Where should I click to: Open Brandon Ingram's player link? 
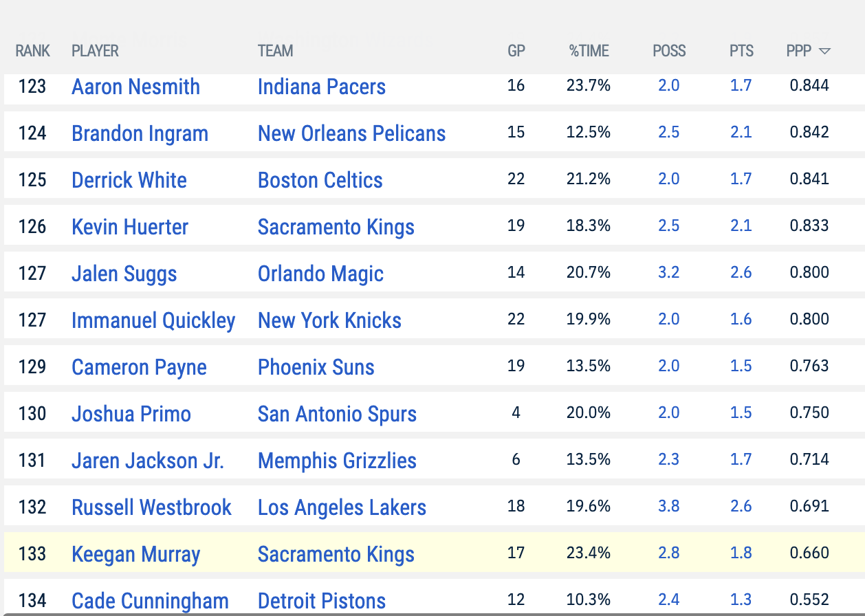point(140,133)
